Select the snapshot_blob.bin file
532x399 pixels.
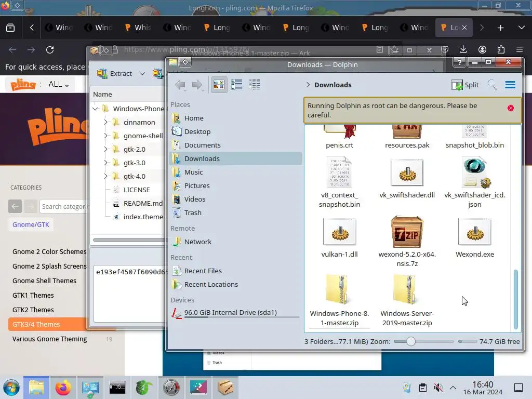[474, 137]
